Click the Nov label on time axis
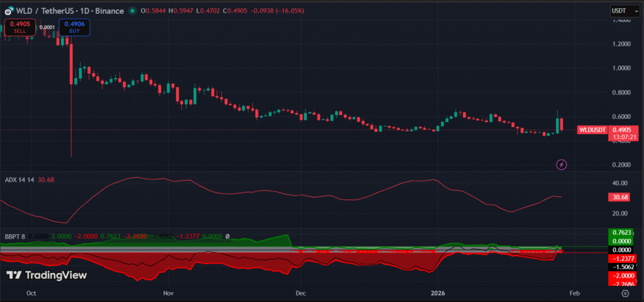Viewport: 644px width, 302px height. [x=169, y=293]
